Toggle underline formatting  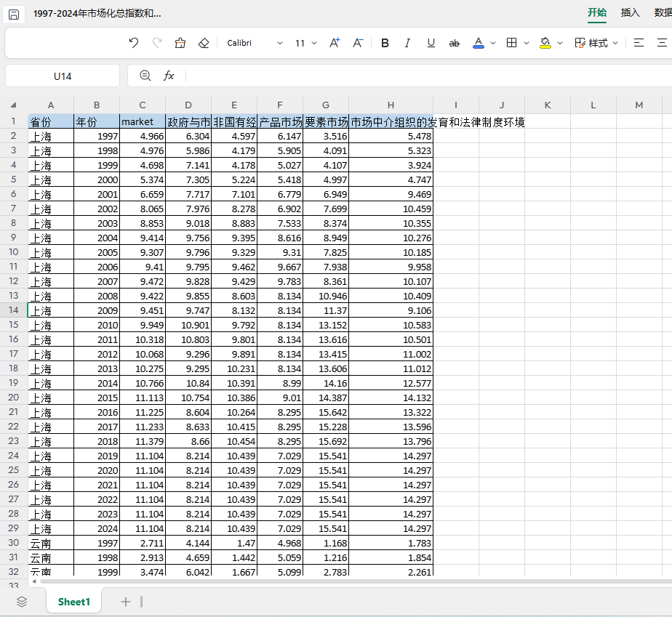[431, 43]
